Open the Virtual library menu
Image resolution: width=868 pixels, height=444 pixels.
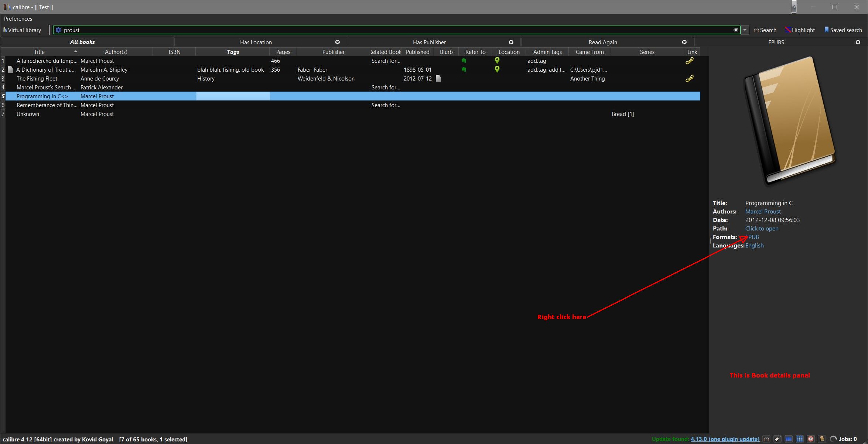coord(22,30)
